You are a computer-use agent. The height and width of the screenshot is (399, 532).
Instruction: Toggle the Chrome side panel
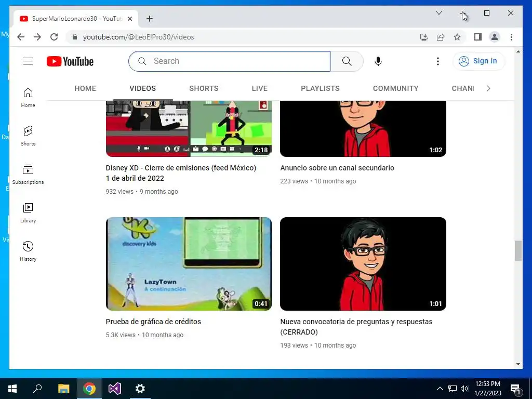click(478, 37)
